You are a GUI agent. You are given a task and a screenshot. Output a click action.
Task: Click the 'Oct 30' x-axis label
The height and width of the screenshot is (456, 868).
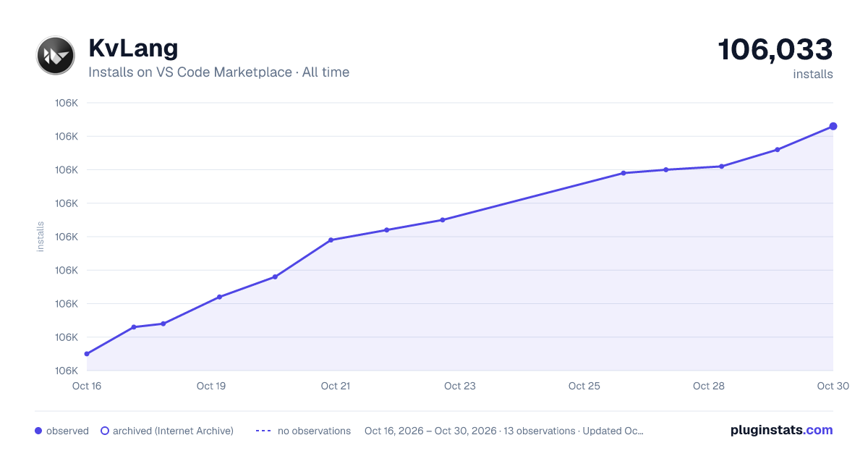(832, 386)
